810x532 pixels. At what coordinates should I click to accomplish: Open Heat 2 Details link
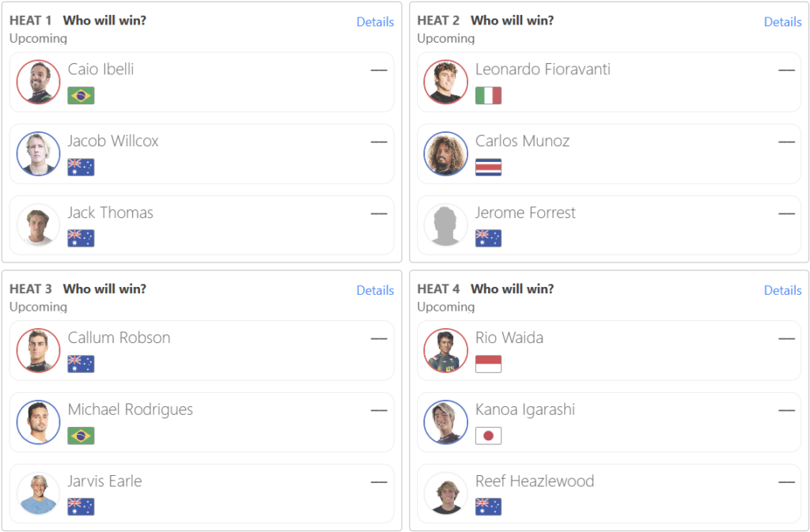[x=782, y=22]
